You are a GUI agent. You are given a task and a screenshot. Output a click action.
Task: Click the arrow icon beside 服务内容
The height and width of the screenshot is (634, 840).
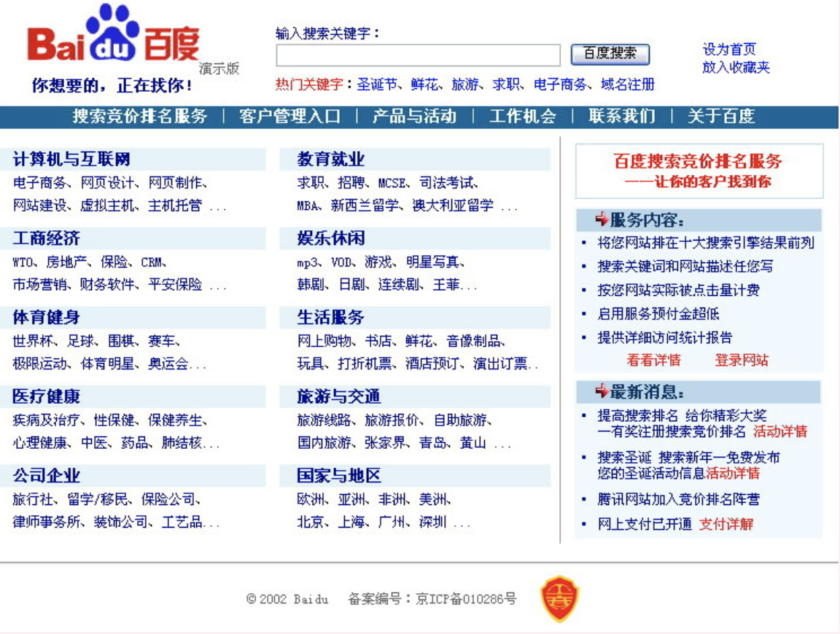pos(602,219)
